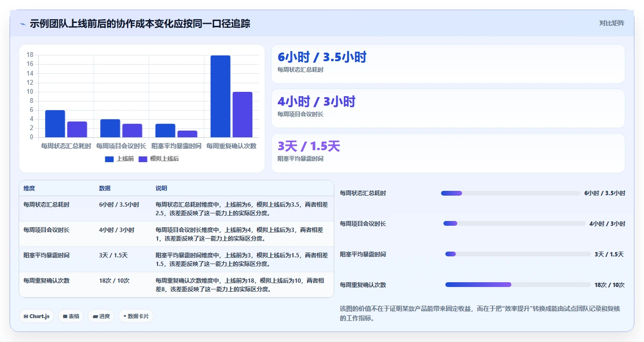Click the table description mentioning 两者相差2.5
This screenshot has height=342, width=644.
(x=242, y=209)
